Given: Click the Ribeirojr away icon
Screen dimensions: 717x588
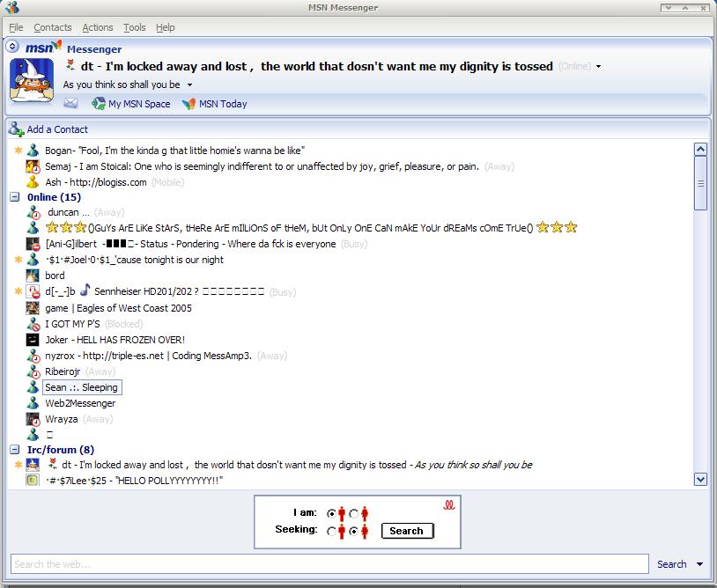Looking at the screenshot, I should click(x=33, y=371).
